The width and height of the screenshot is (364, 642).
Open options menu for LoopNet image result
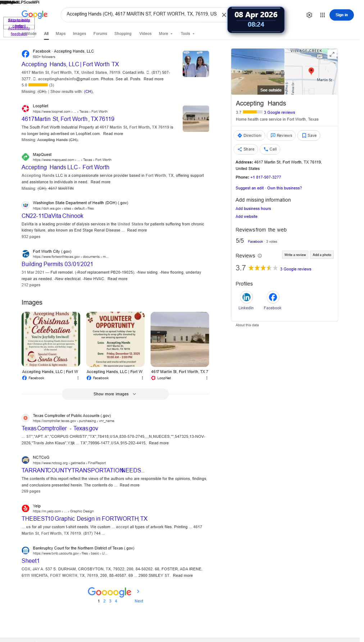pyautogui.click(x=206, y=378)
